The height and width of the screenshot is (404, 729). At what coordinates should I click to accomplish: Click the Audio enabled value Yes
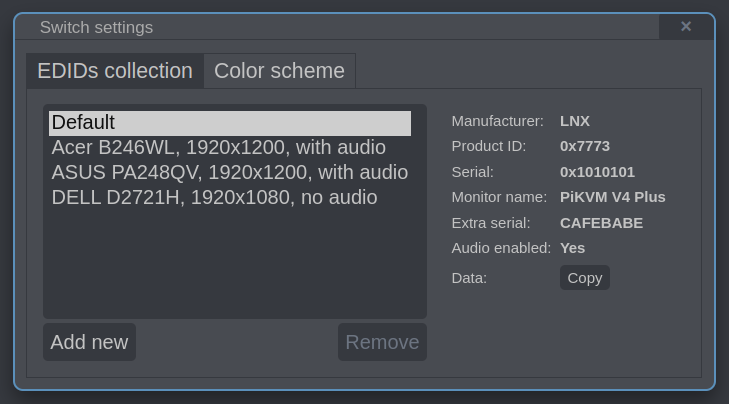(x=572, y=248)
